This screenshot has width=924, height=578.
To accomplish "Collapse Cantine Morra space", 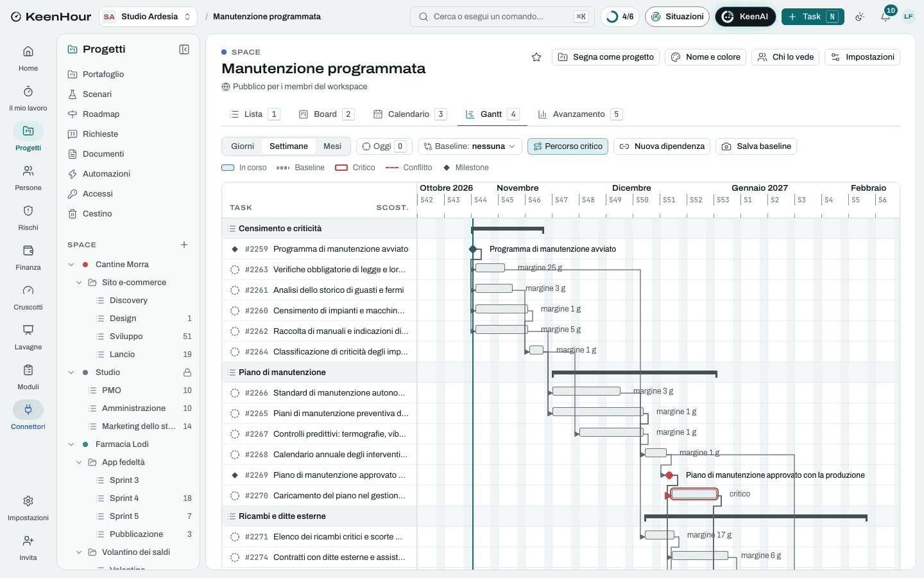I will (x=71, y=265).
